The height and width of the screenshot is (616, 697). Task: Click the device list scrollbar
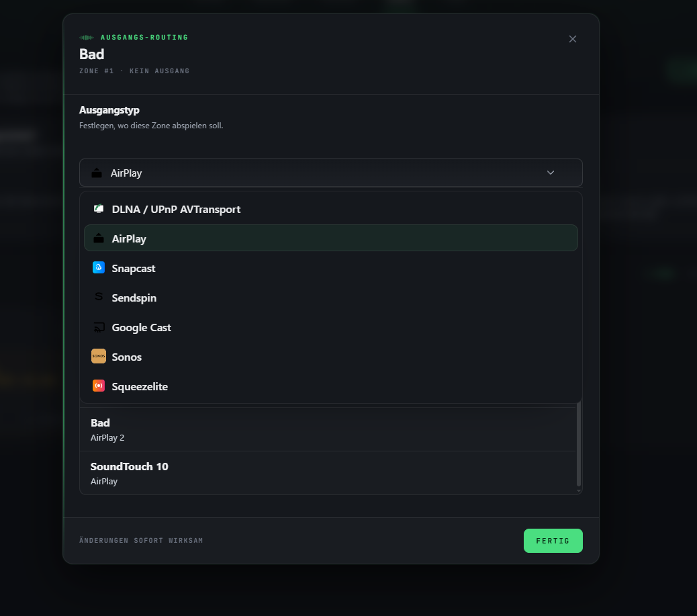click(579, 444)
